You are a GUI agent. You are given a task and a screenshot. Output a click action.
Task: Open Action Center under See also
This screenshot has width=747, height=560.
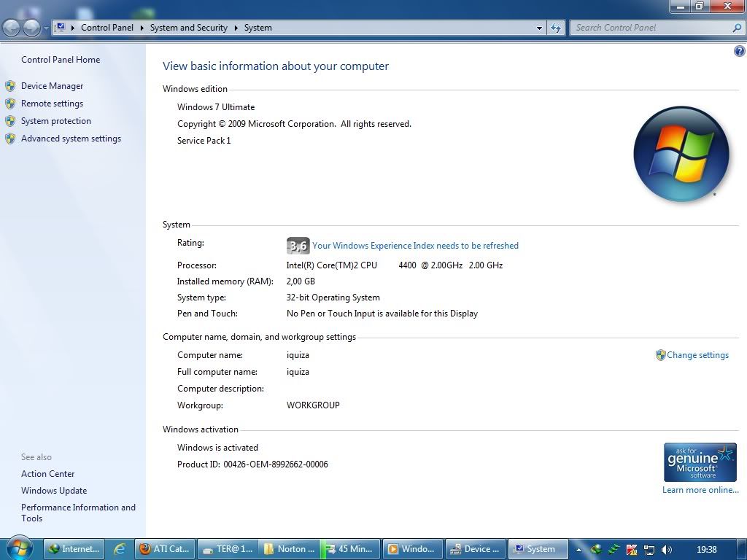tap(47, 474)
